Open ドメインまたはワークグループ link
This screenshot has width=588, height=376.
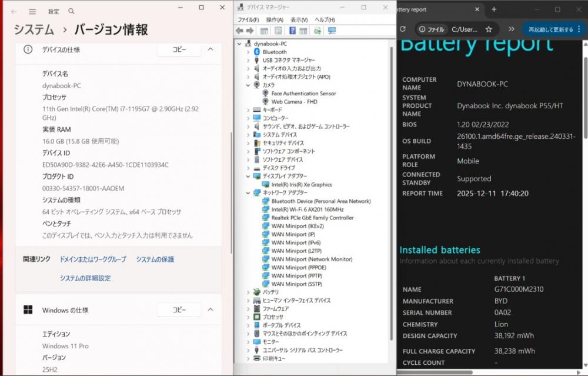(x=93, y=259)
